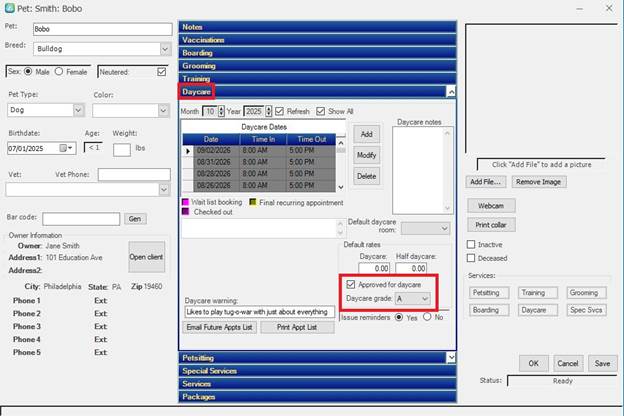
Task: Set Issue reminders to No
Action: 427,317
